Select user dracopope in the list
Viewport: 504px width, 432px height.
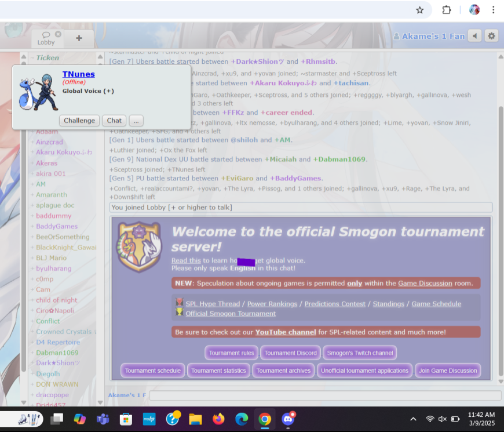(52, 395)
